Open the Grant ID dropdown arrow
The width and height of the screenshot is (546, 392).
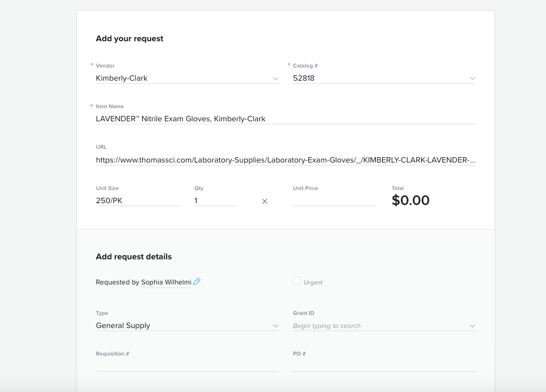click(x=473, y=326)
